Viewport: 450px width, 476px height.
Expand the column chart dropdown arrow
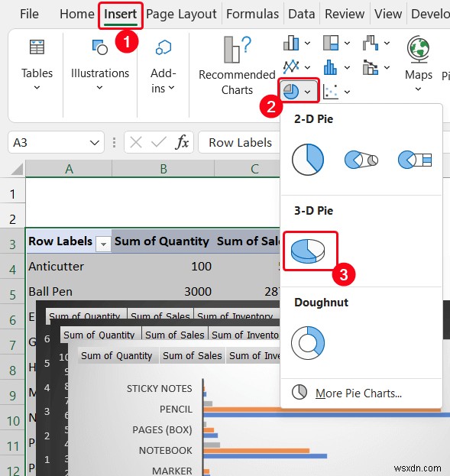tap(307, 43)
